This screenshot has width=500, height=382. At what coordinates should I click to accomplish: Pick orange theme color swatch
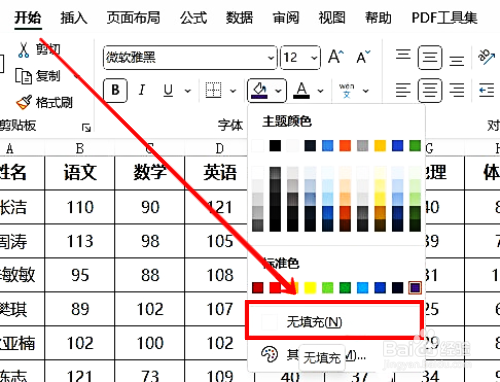coord(345,146)
